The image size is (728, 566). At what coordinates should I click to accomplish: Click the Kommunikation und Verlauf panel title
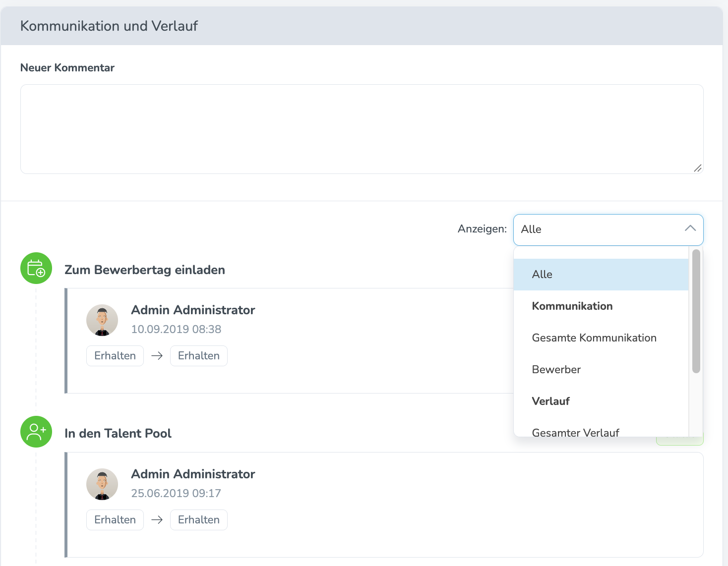(x=109, y=26)
